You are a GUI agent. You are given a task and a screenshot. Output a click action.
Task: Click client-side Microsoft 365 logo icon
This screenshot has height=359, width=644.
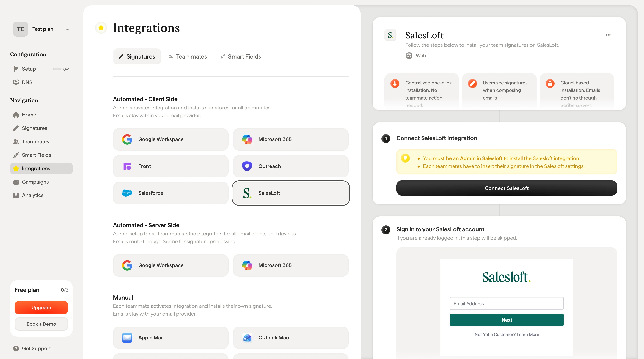[x=247, y=139]
